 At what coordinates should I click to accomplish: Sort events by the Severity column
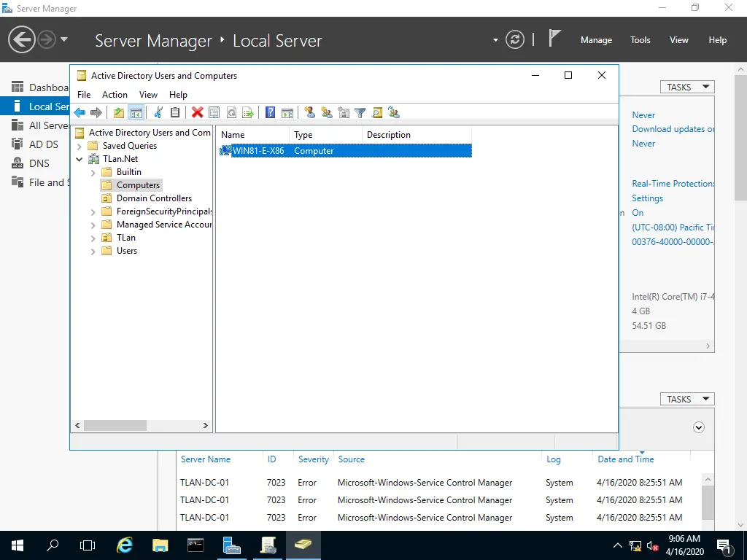click(313, 459)
